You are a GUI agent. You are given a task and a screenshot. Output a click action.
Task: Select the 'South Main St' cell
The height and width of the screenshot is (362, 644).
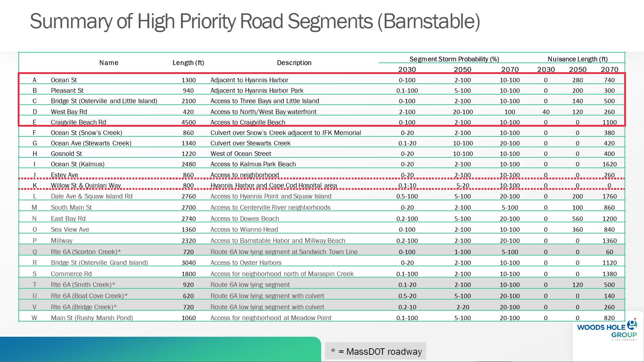pyautogui.click(x=71, y=208)
